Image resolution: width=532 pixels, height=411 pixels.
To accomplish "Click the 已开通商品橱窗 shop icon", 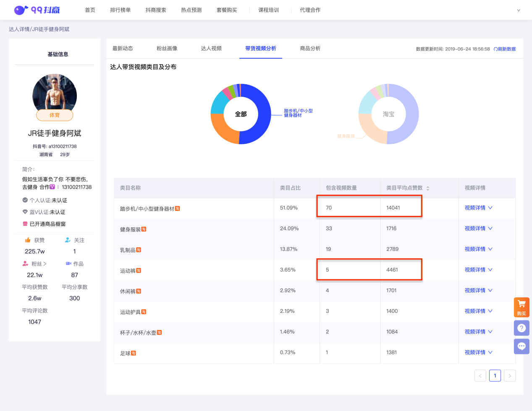I will tap(25, 224).
